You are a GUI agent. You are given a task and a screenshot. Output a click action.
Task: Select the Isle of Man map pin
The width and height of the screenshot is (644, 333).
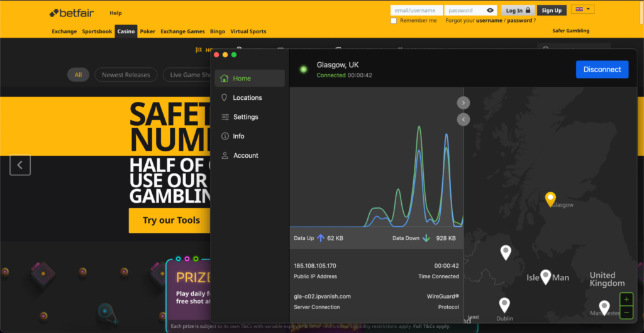point(545,277)
